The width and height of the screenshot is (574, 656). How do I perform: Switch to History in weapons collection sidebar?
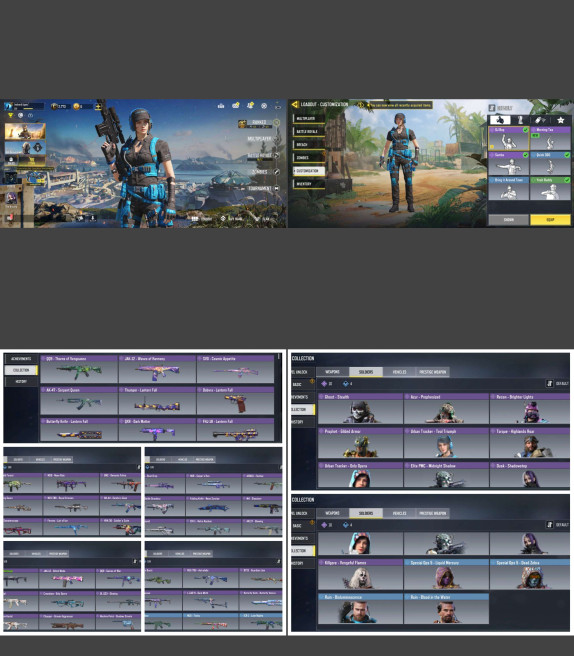pyautogui.click(x=21, y=382)
